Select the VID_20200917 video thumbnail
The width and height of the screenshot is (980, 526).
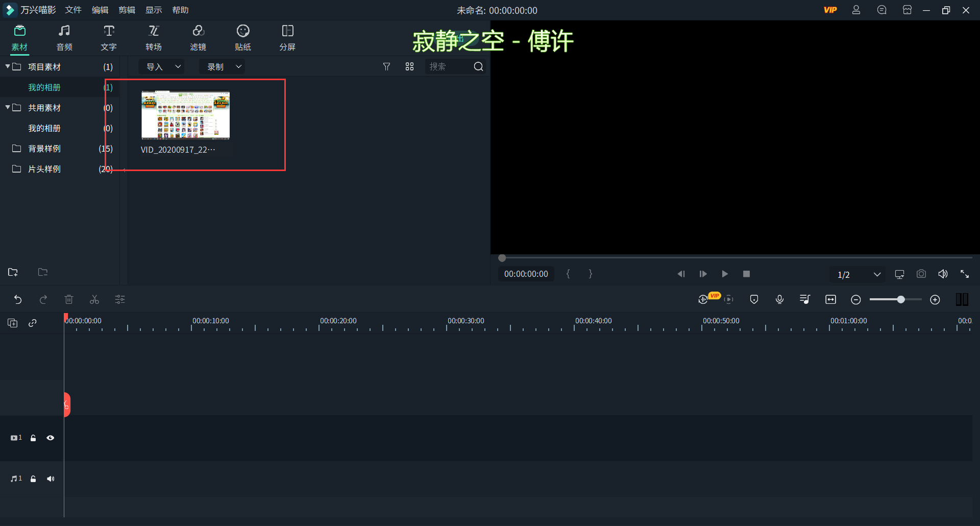coord(185,115)
